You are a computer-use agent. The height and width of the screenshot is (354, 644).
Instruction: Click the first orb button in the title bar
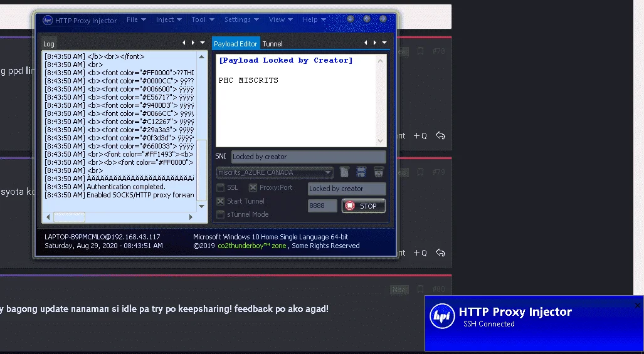pyautogui.click(x=351, y=19)
